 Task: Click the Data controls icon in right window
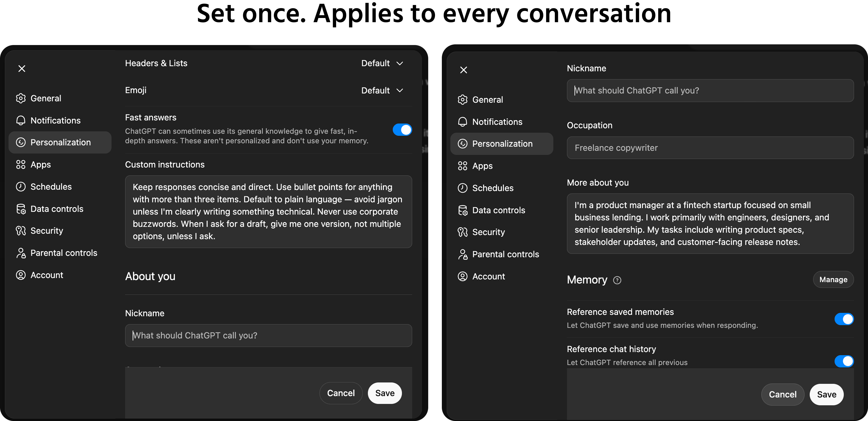[x=463, y=210]
